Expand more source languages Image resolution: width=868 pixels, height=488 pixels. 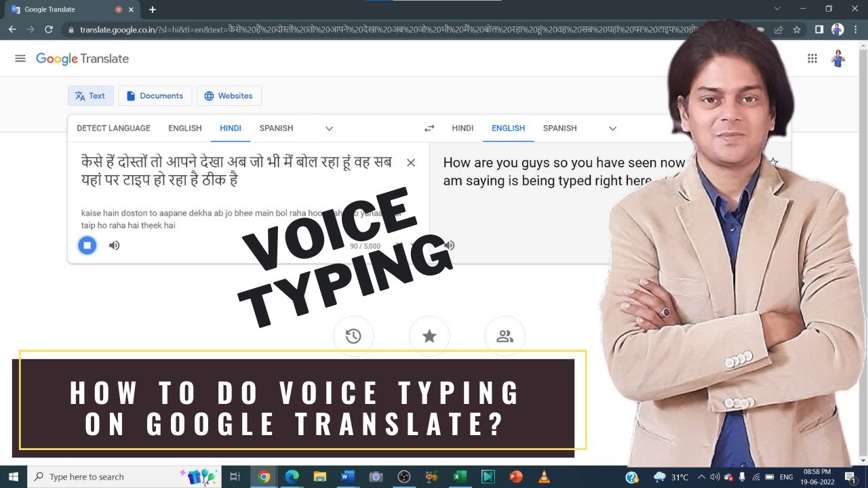(330, 128)
